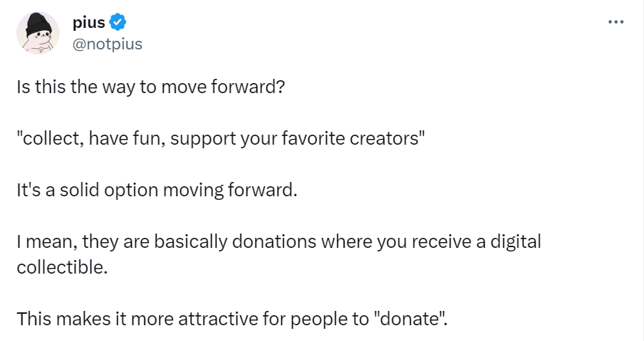Screen dimensions: 644x341
Task: Click "It's a solid option moving forward."
Action: coord(156,191)
